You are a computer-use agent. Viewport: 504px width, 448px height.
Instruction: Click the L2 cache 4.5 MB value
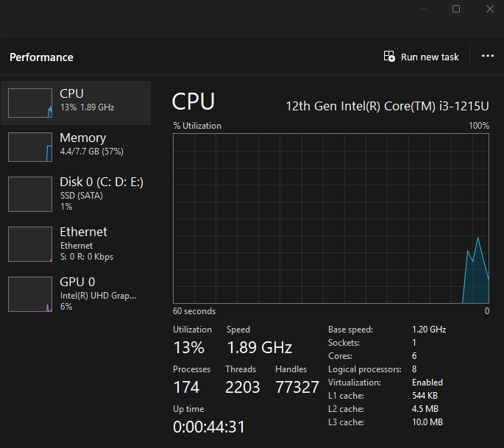425,409
